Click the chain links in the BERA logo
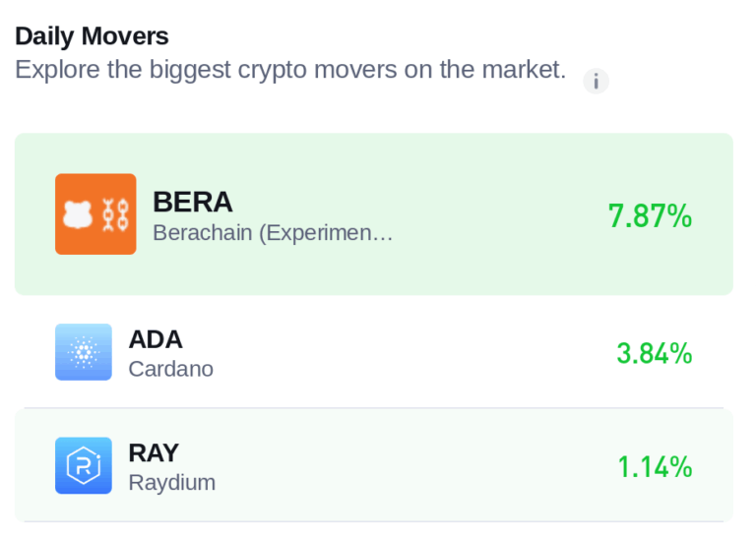 point(115,214)
